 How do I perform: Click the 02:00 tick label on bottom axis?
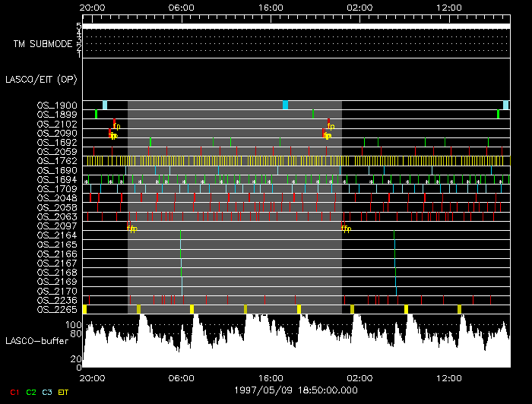coord(359,377)
